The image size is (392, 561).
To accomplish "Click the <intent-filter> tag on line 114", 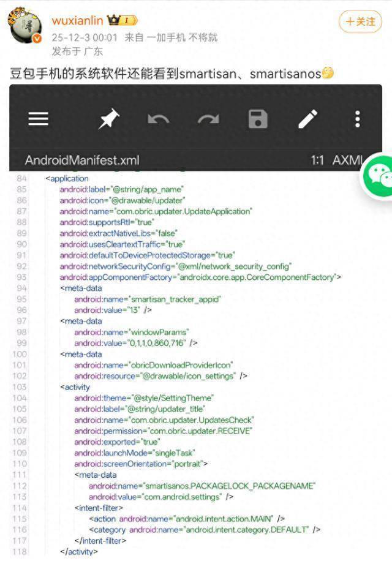I will click(99, 508).
